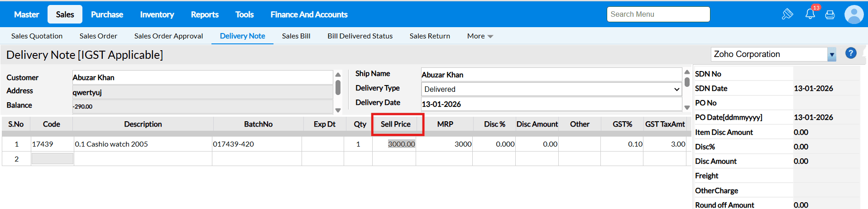This screenshot has width=868, height=209.
Task: Click the Delivery Date field
Action: coord(551,104)
